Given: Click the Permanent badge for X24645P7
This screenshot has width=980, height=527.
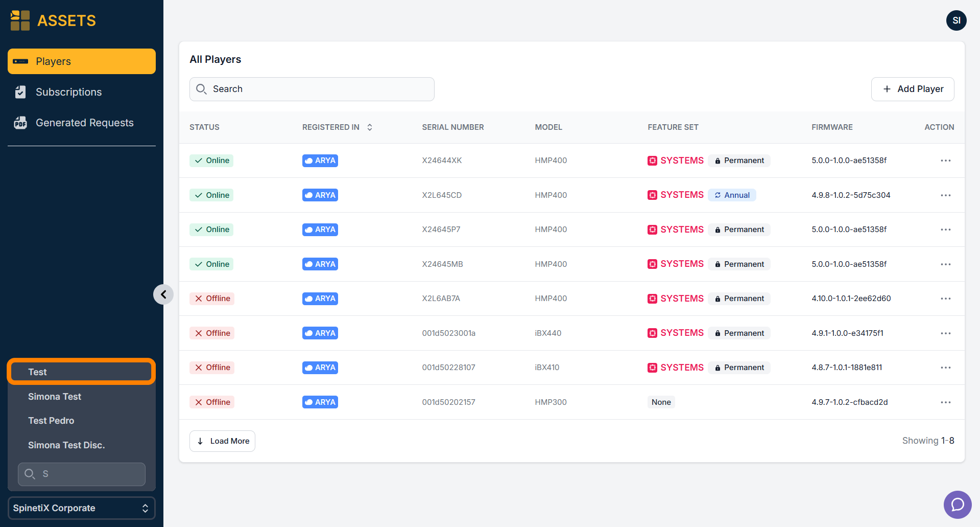Looking at the screenshot, I should pos(739,230).
